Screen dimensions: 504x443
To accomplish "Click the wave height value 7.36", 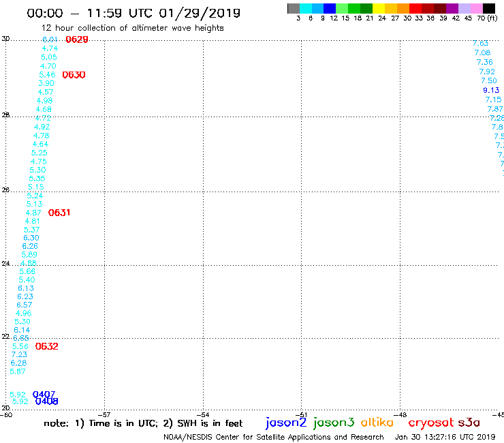I will pos(485,62).
